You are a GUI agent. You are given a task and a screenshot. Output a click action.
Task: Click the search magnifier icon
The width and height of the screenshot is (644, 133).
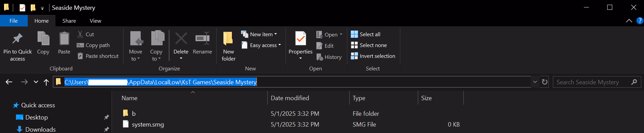tap(634, 82)
